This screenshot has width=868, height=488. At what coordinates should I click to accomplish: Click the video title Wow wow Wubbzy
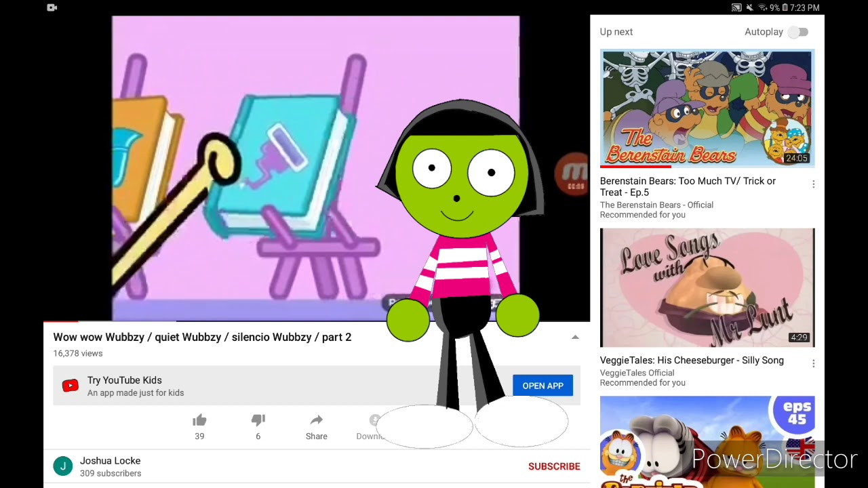tap(202, 337)
